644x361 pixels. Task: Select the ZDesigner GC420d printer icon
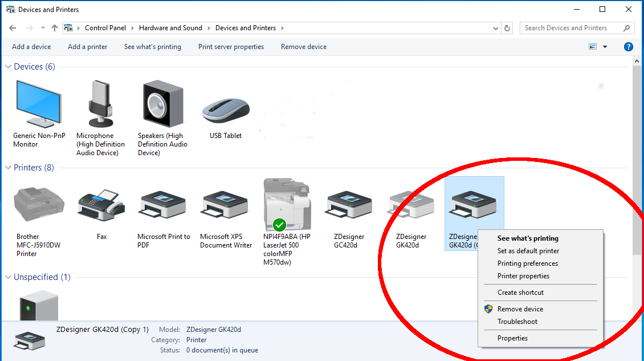pyautogui.click(x=348, y=205)
